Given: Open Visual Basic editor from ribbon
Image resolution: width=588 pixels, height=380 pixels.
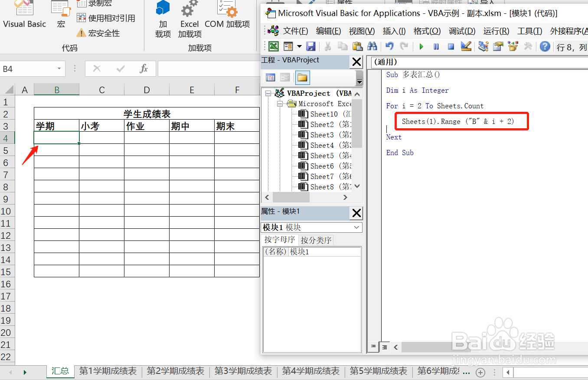Looking at the screenshot, I should tap(24, 15).
